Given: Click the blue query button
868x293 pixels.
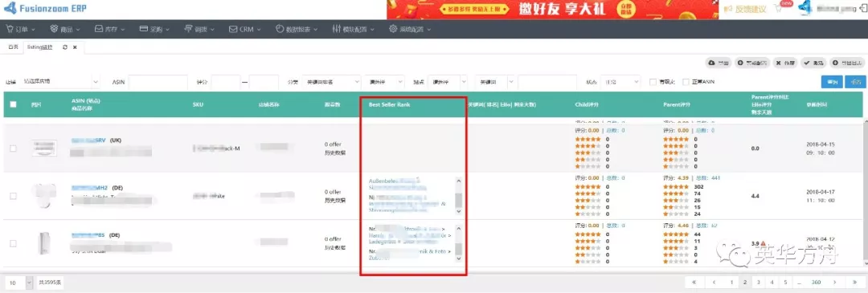Looking at the screenshot, I should tap(832, 82).
